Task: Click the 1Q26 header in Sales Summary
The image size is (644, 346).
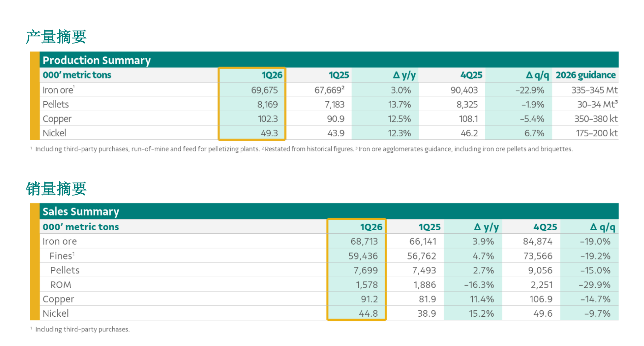Action: tap(371, 227)
